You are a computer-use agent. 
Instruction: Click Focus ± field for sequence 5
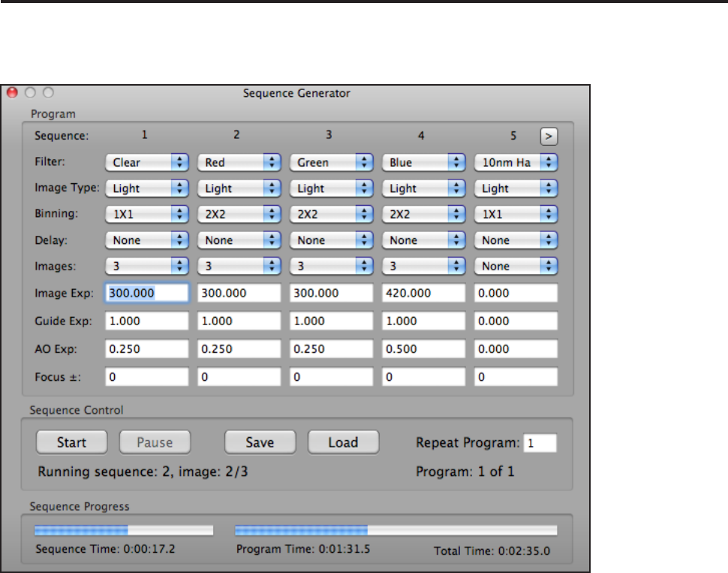516,377
